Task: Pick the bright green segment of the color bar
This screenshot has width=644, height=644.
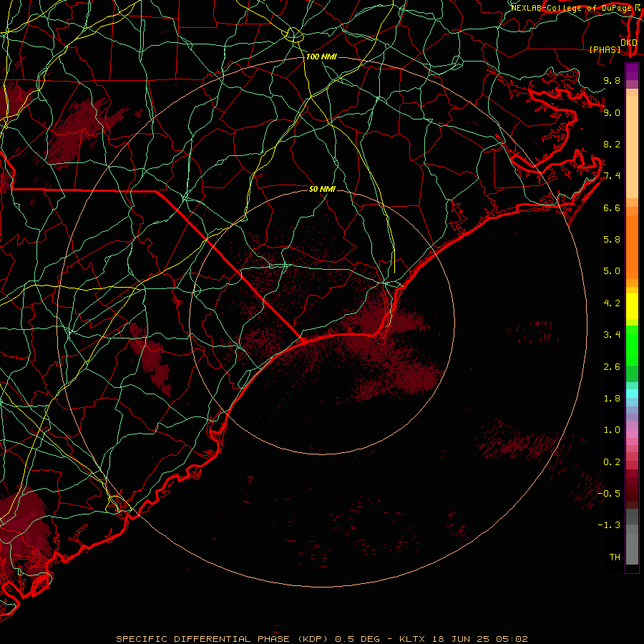Action: click(x=632, y=346)
